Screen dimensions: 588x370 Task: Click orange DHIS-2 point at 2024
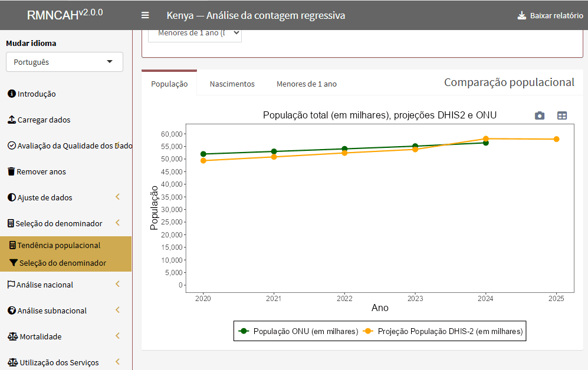tap(485, 138)
